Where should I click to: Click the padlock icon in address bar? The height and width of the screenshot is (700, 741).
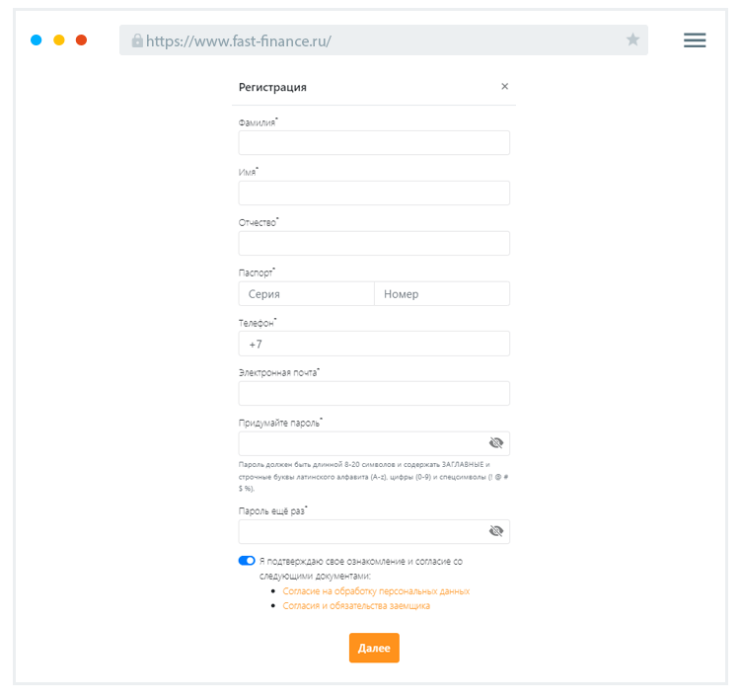point(137,41)
